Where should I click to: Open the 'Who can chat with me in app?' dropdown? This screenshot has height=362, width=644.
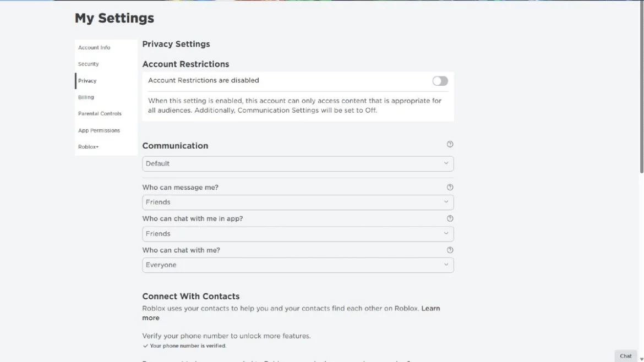298,234
